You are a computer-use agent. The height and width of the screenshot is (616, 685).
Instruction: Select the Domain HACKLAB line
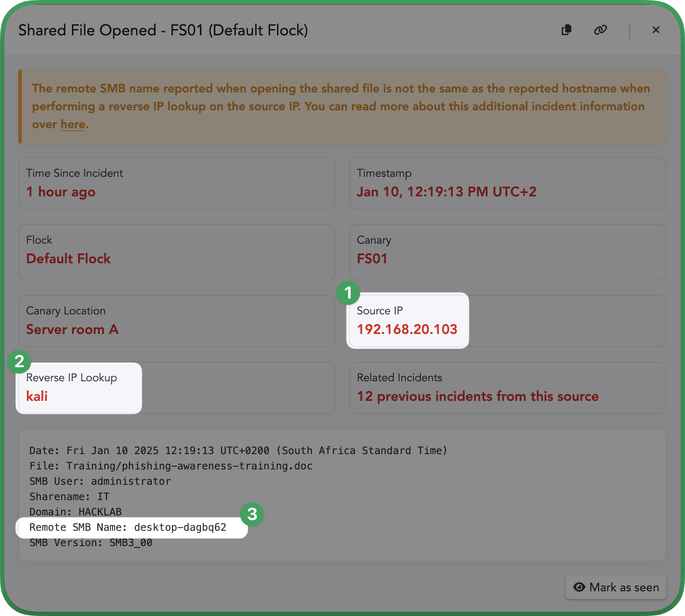75,512
